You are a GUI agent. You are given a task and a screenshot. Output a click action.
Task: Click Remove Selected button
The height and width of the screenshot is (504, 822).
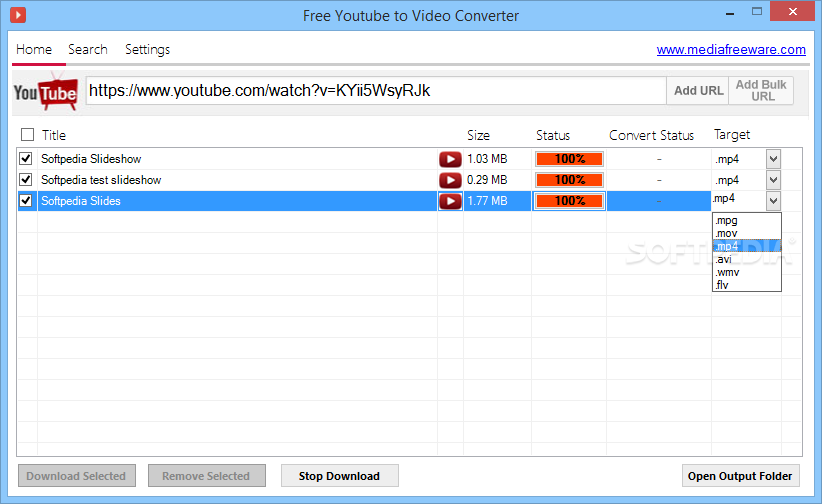click(207, 476)
